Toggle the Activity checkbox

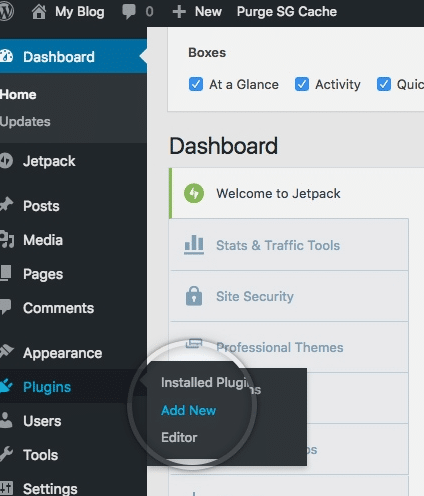[302, 84]
